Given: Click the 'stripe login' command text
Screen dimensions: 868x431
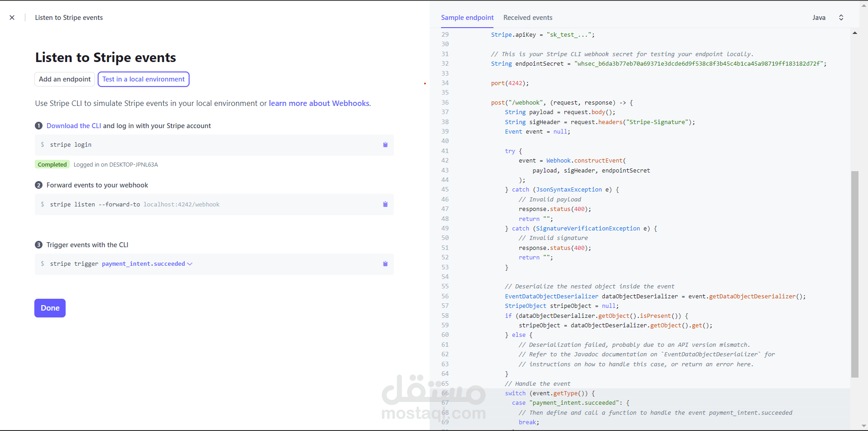Looking at the screenshot, I should (71, 145).
